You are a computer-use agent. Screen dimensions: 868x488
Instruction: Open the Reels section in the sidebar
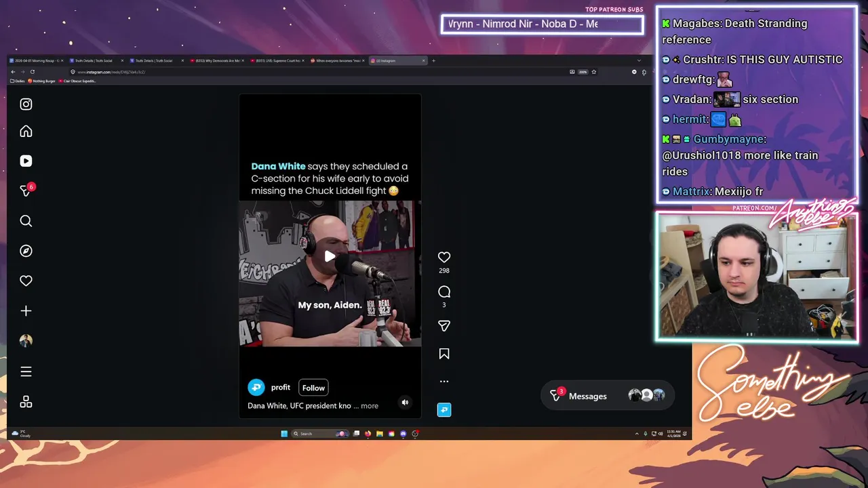point(26,161)
